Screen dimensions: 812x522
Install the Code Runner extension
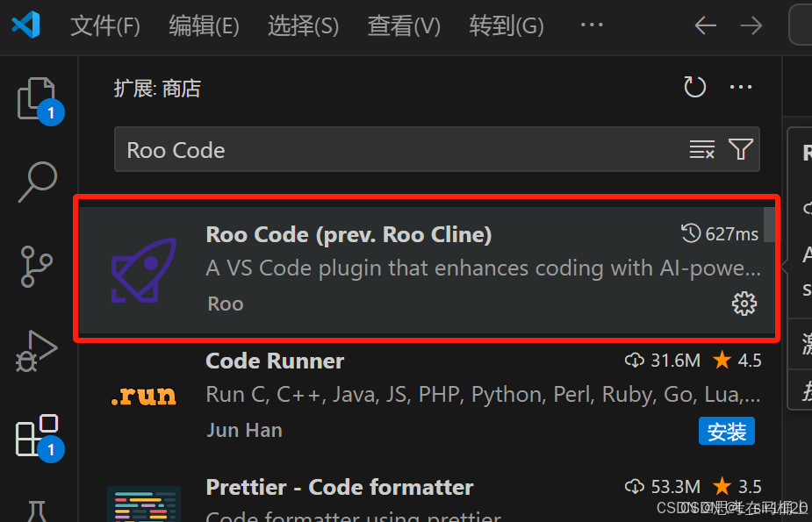tap(727, 431)
